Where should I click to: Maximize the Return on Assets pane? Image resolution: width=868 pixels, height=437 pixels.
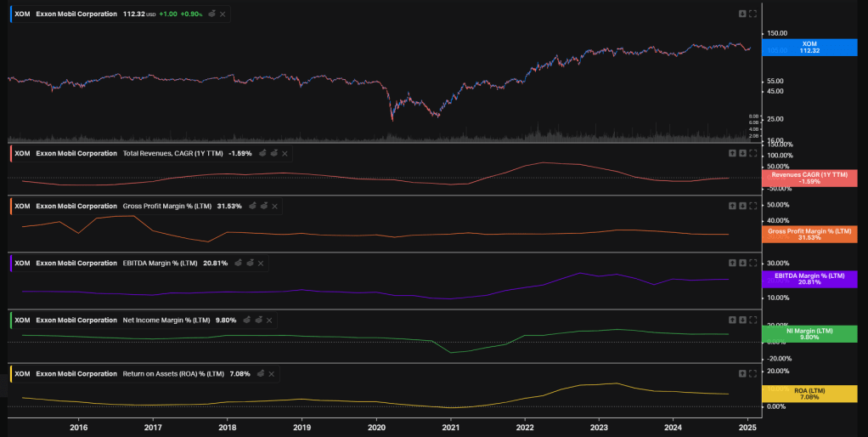(x=752, y=373)
